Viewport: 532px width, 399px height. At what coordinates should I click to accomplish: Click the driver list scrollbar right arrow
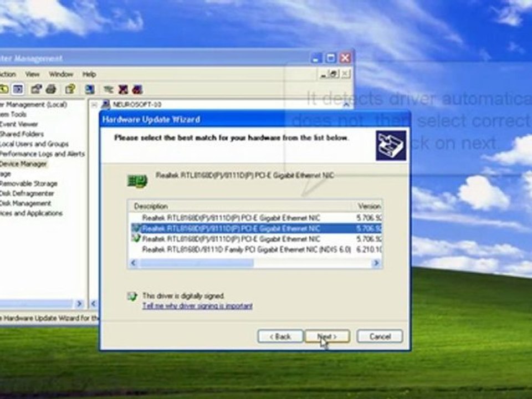(376, 263)
